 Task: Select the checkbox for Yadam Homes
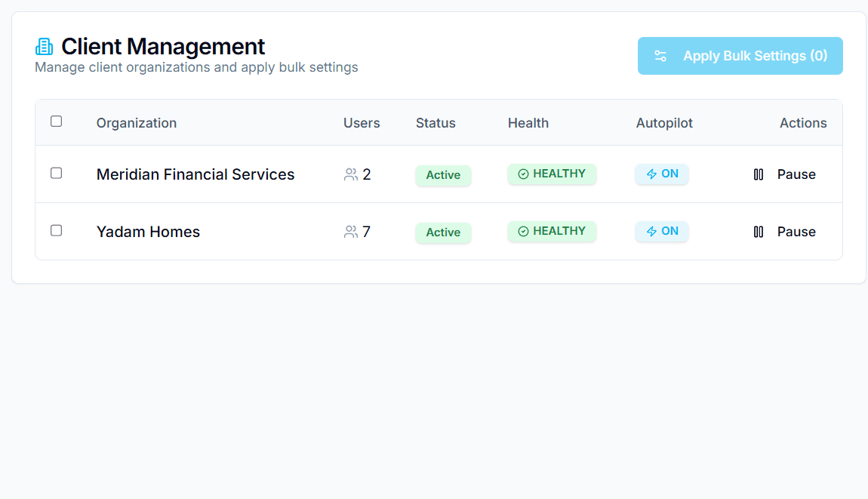point(56,230)
